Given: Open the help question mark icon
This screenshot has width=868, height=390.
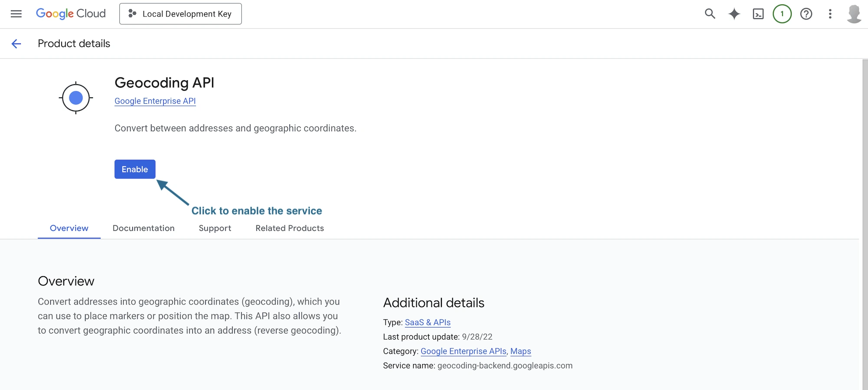Looking at the screenshot, I should click(806, 14).
